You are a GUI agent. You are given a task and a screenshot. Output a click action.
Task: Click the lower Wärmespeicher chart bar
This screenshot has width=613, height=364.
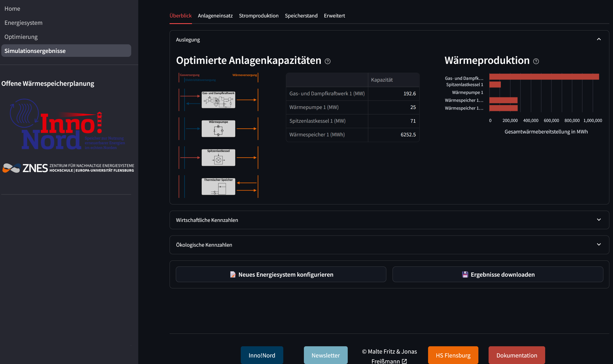(x=503, y=108)
